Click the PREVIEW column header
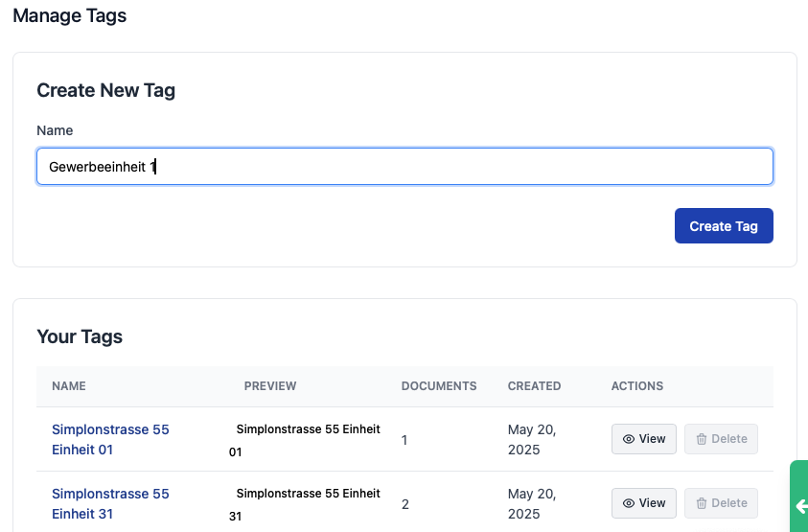Viewport: 808px width, 532px height. point(270,386)
